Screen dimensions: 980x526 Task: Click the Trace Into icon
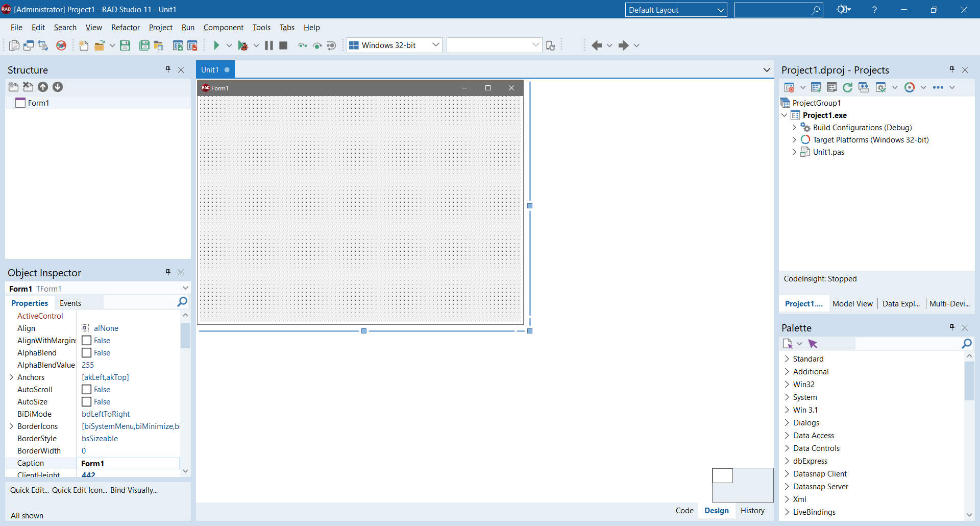[303, 45]
